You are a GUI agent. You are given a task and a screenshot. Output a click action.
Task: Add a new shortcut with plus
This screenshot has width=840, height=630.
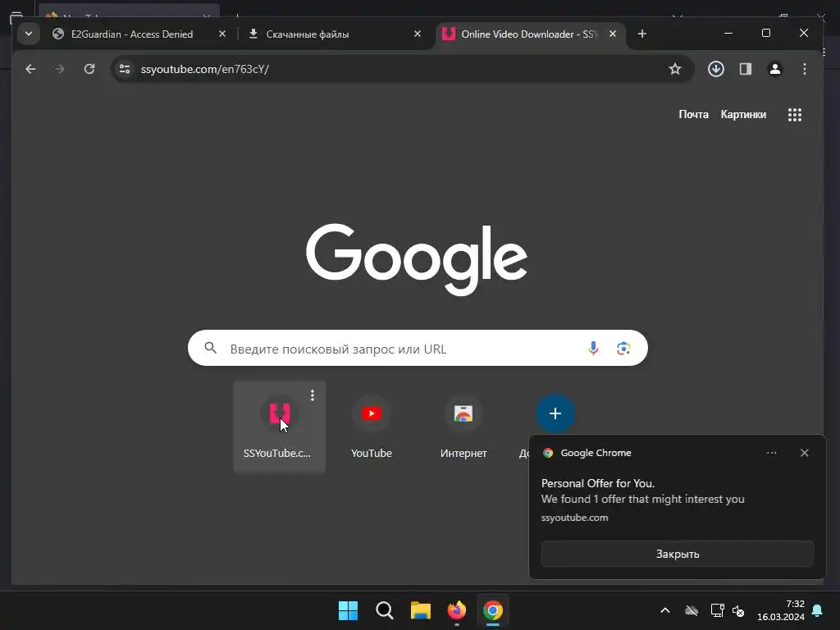coord(555,413)
